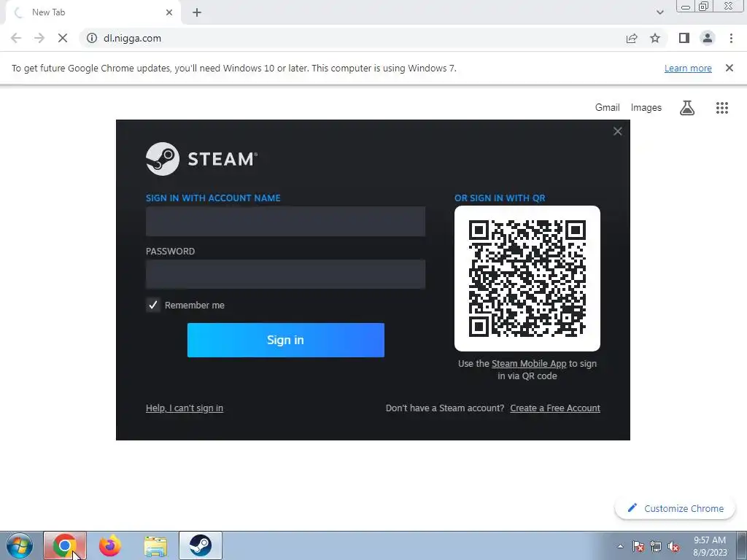Focus the password field

pyautogui.click(x=285, y=274)
